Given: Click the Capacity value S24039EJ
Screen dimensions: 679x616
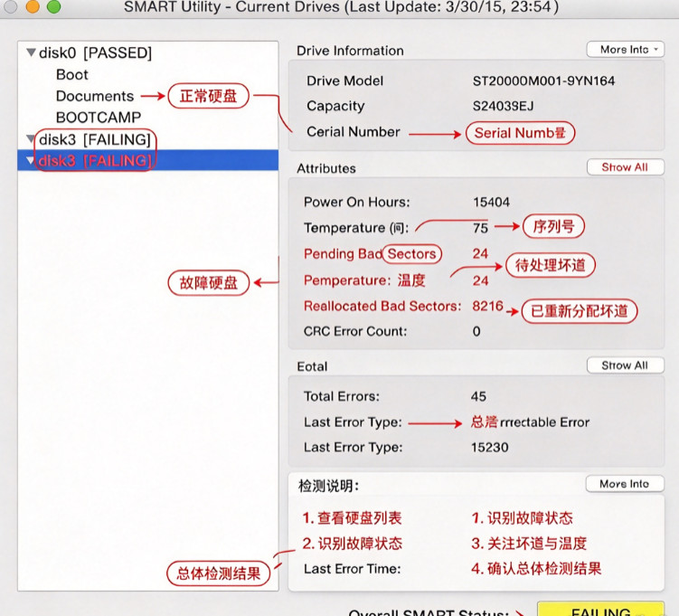Looking at the screenshot, I should pos(503,106).
